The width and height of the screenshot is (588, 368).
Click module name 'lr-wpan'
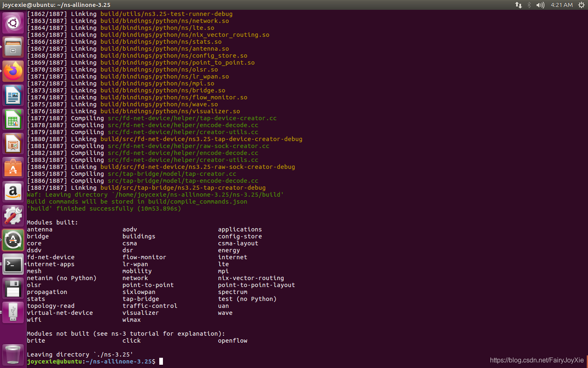135,264
